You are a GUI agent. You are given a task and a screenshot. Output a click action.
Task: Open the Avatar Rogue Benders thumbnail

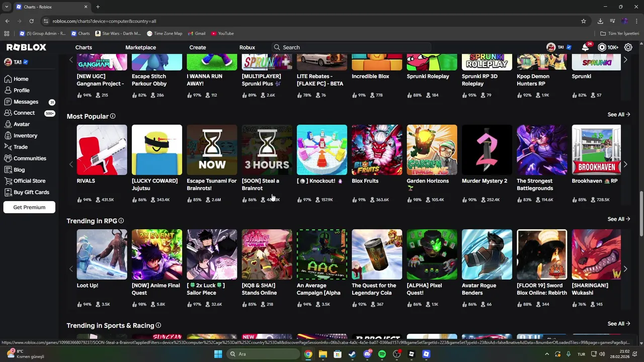(487, 254)
